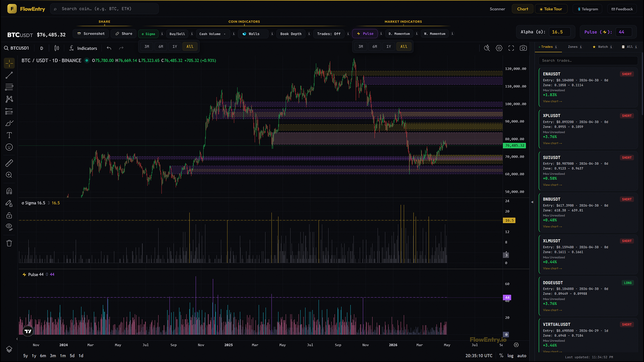Click the Screenshot button

point(91,34)
